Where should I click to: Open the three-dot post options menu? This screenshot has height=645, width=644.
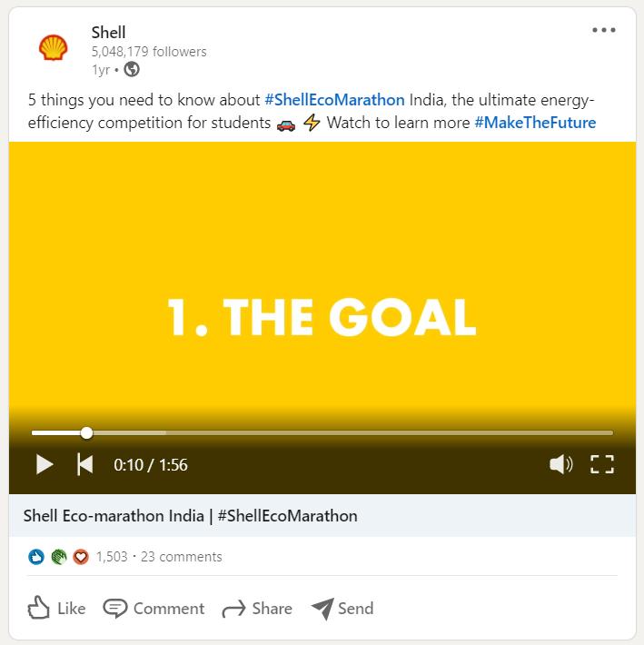pyautogui.click(x=603, y=30)
